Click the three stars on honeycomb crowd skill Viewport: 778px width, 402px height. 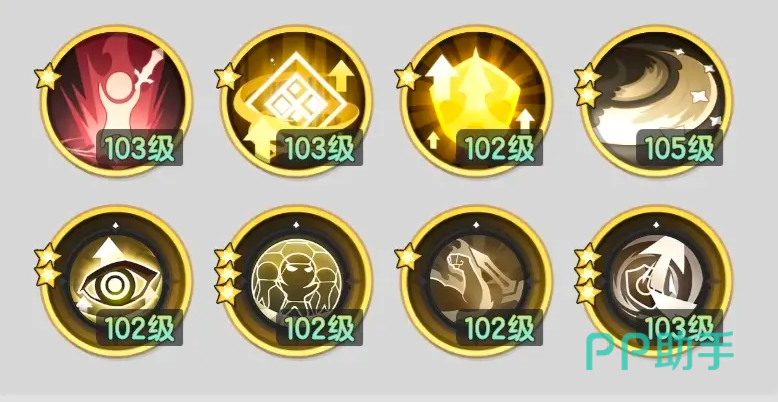(228, 274)
